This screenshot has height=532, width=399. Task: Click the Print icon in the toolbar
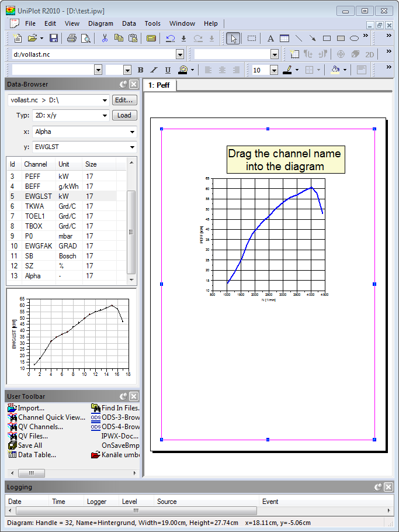tap(71, 39)
